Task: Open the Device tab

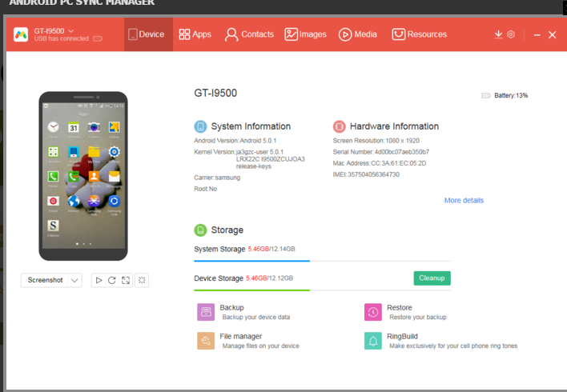Action: [x=148, y=34]
